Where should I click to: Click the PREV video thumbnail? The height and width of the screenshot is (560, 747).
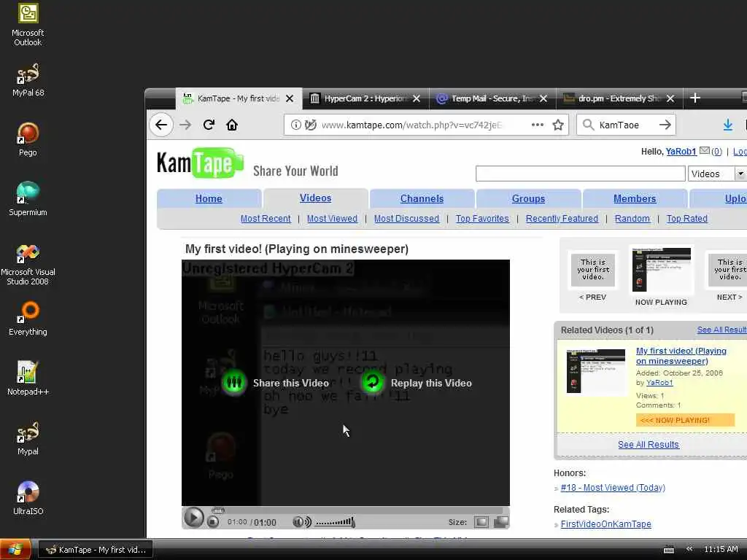(592, 270)
